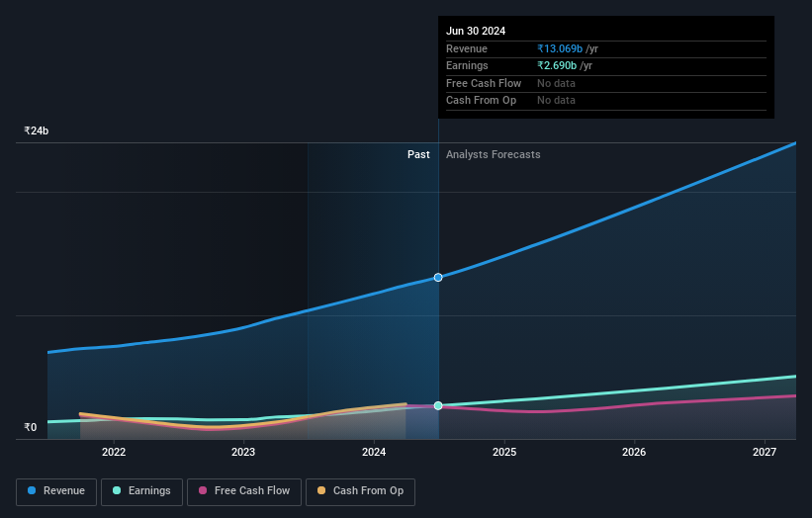The width and height of the screenshot is (812, 518).
Task: Click the ₹0 y-axis label
Action: pyautogui.click(x=31, y=427)
